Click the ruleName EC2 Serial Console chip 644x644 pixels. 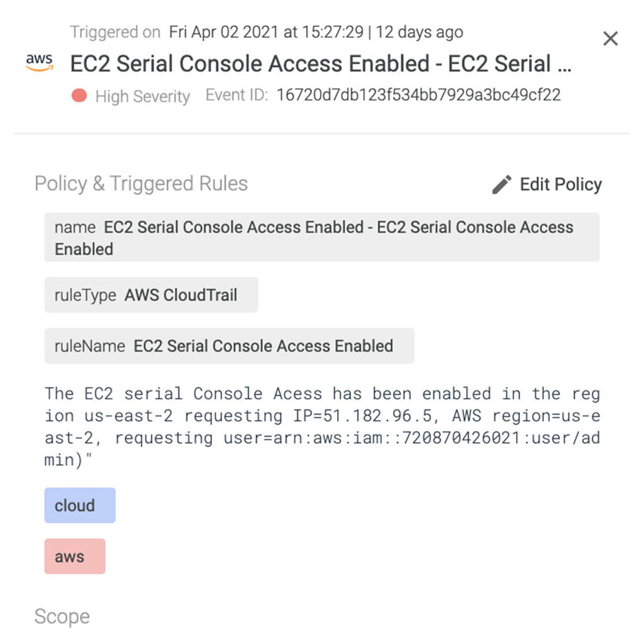coord(228,345)
